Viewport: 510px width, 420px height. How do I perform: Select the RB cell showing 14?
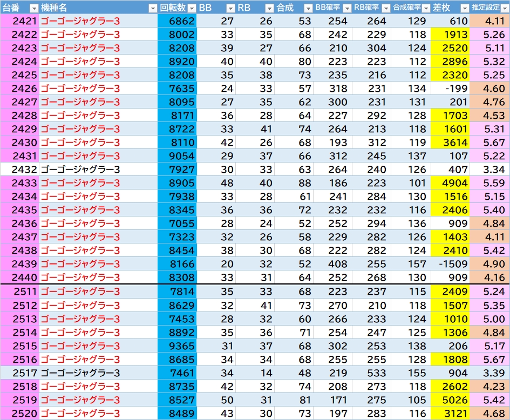point(255,373)
